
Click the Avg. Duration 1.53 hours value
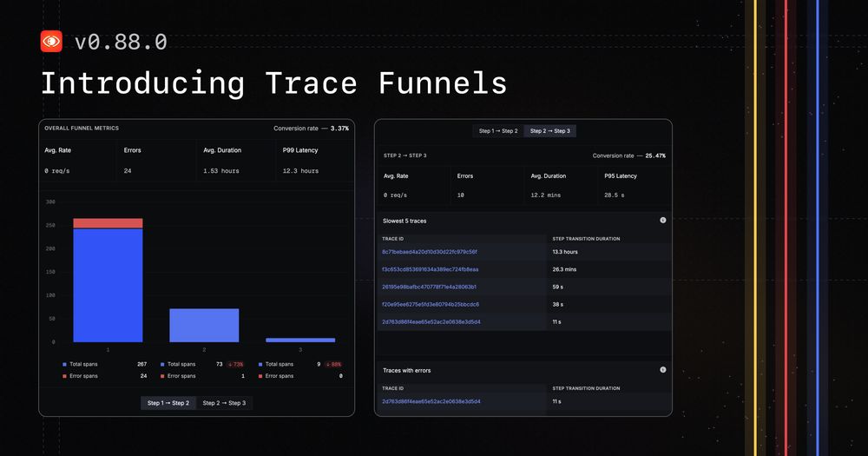click(x=220, y=171)
